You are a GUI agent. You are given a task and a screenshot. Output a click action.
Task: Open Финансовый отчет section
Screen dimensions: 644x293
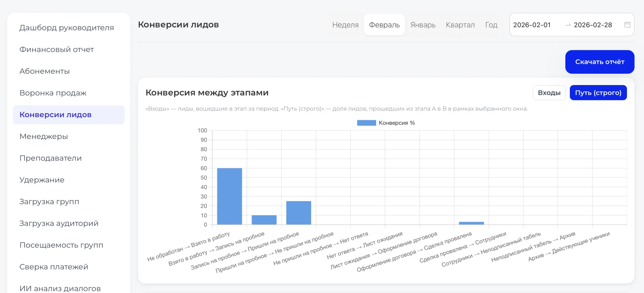coord(57,50)
